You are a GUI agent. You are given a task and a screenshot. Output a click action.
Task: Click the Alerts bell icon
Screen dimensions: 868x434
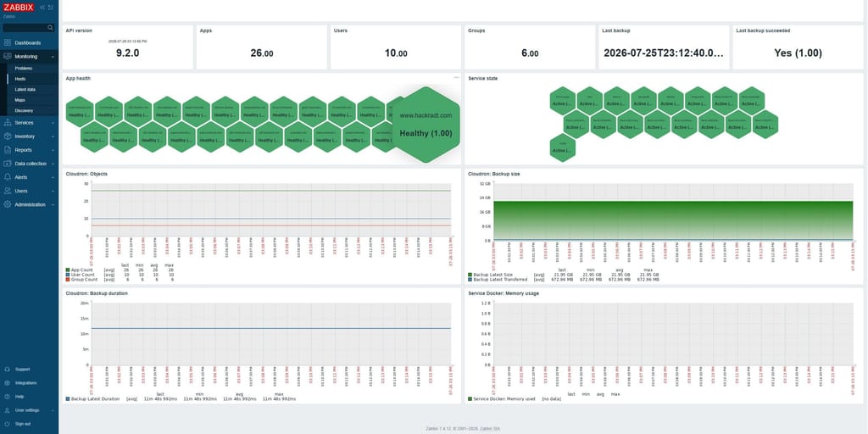coord(7,177)
